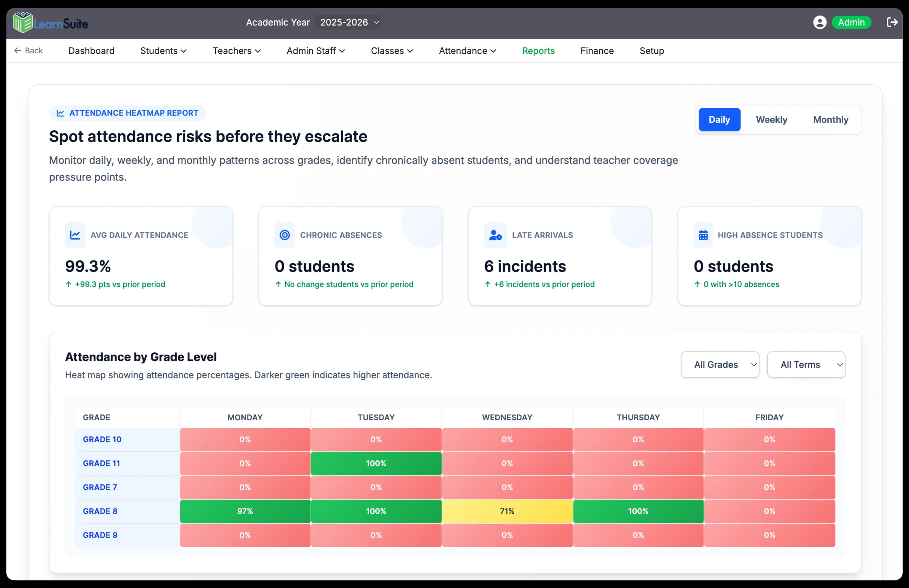The width and height of the screenshot is (909, 588).
Task: Switch to the Monthly view
Action: [830, 120]
